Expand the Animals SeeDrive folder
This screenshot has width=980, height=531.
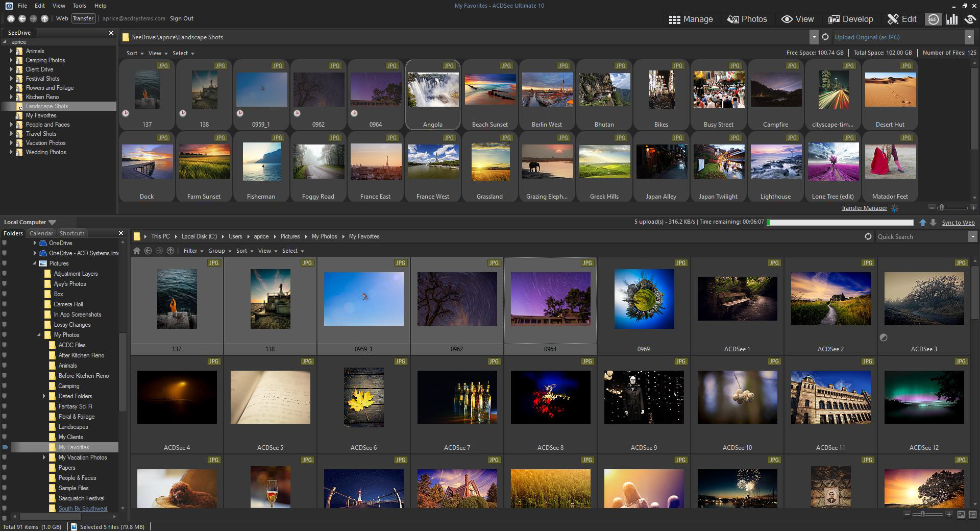11,51
